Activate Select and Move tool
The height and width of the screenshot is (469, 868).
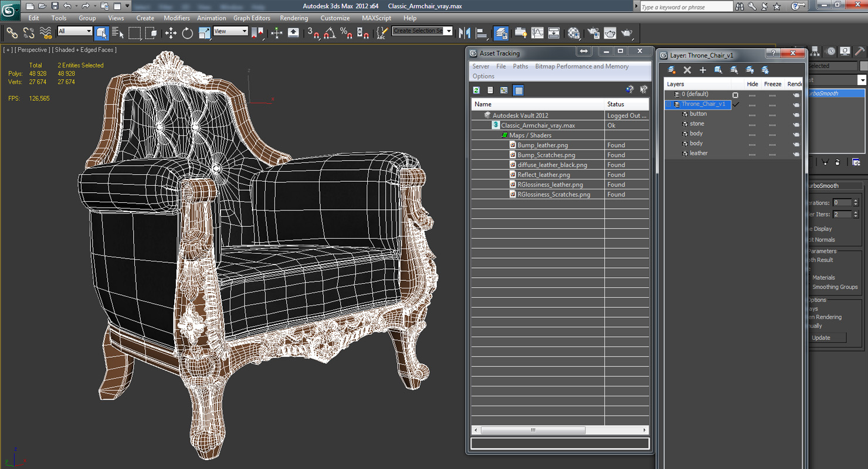pos(171,33)
